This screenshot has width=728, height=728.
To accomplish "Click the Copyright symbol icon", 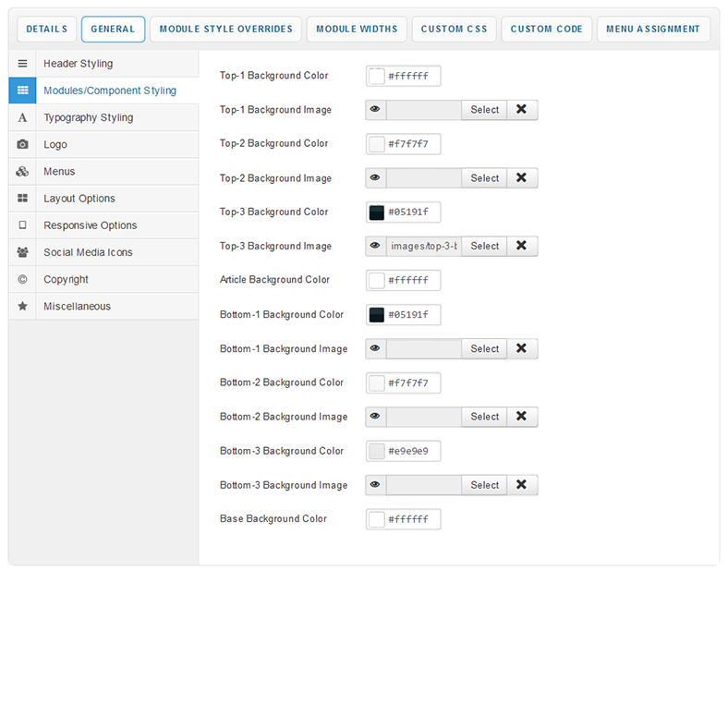I will point(22,279).
